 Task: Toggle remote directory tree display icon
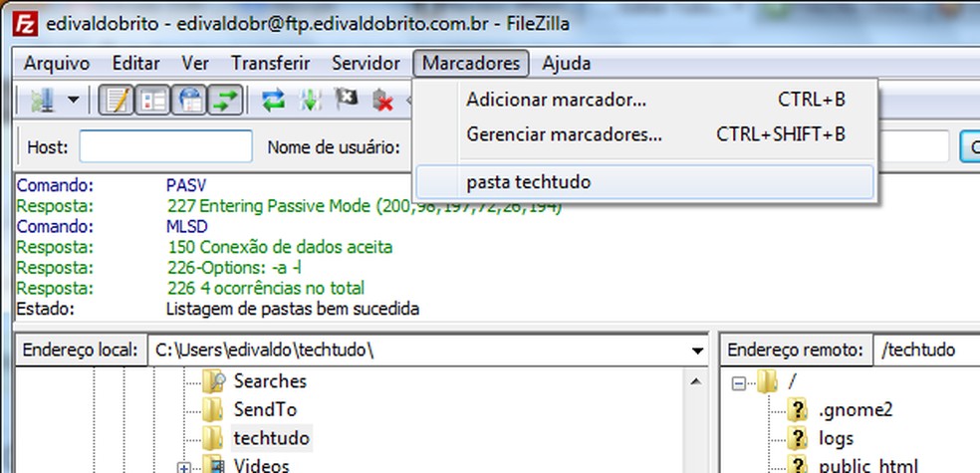[189, 100]
